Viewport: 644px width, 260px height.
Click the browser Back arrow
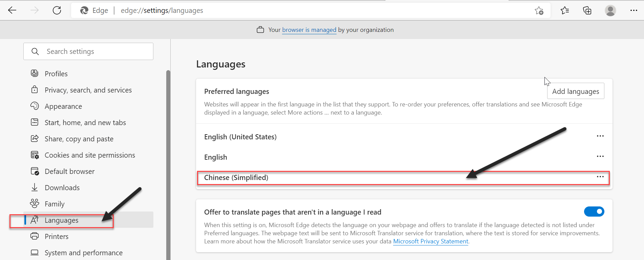12,10
